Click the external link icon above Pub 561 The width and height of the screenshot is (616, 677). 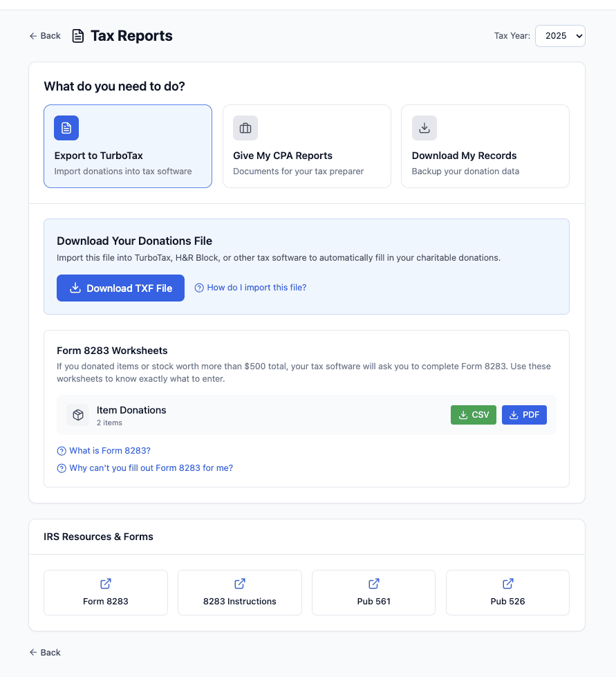click(374, 584)
